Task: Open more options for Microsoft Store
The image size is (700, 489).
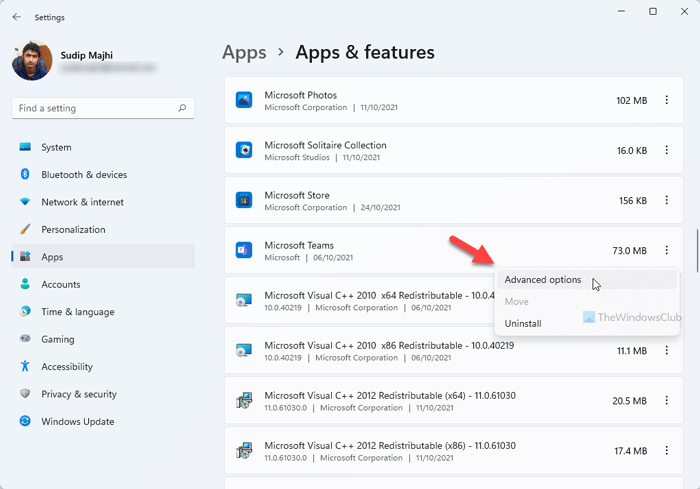Action: click(x=667, y=200)
